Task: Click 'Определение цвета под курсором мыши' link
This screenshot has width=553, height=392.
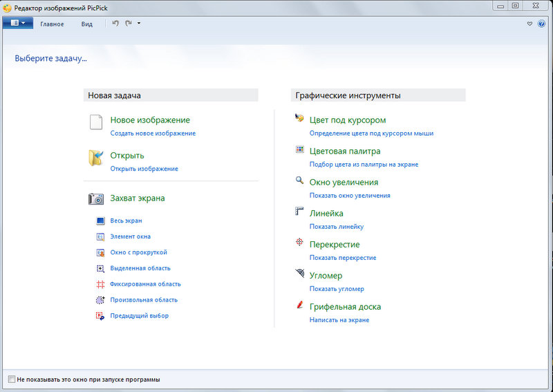Action: coord(371,133)
